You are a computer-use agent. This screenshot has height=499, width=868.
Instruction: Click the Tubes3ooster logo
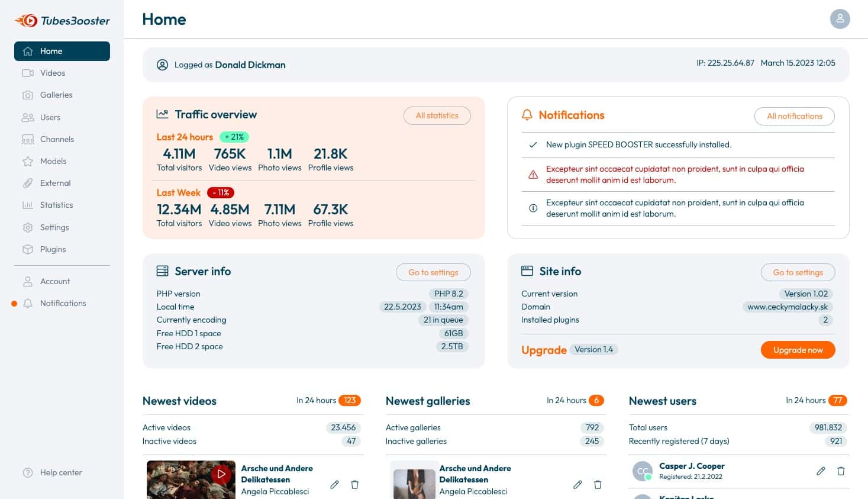point(62,21)
